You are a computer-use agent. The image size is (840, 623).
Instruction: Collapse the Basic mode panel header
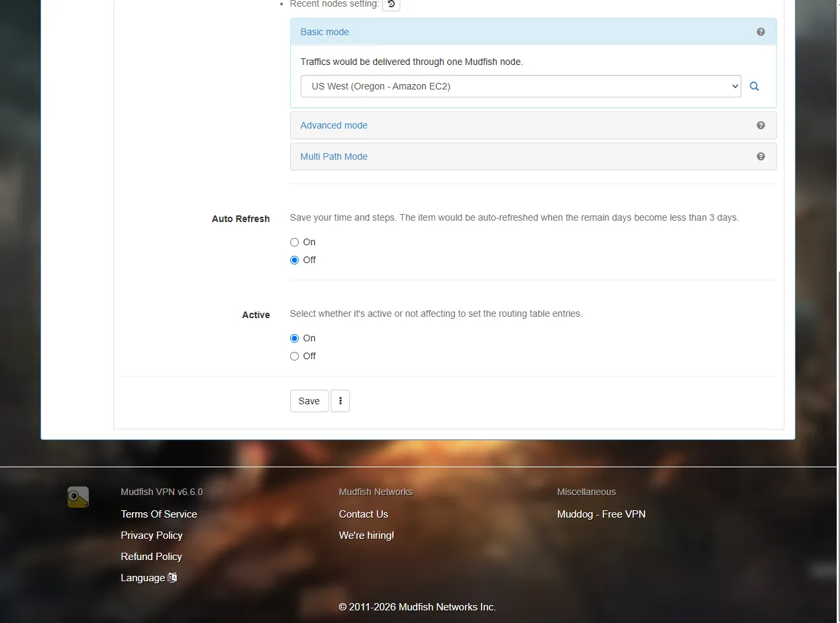[x=533, y=32]
